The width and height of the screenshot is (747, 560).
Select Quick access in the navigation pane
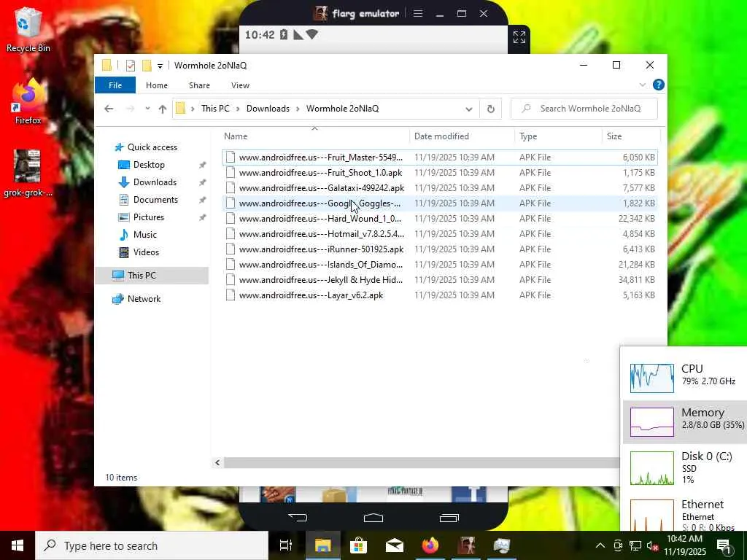point(152,147)
